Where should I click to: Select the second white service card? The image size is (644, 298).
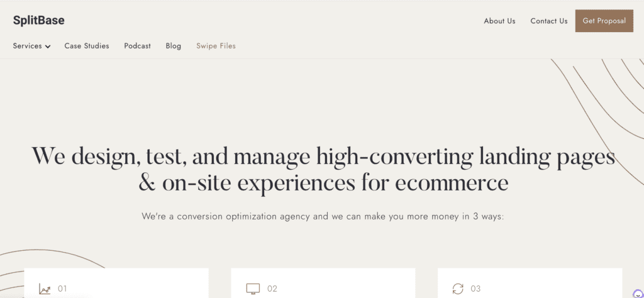pyautogui.click(x=323, y=283)
